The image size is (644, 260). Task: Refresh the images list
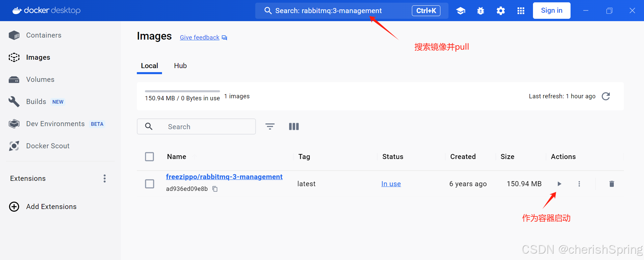point(606,96)
